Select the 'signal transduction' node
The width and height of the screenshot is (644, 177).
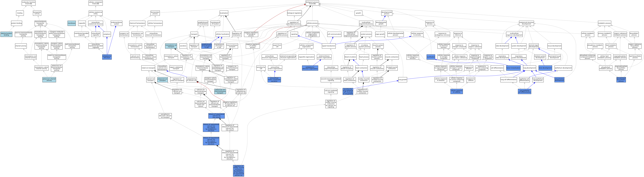tap(329, 46)
